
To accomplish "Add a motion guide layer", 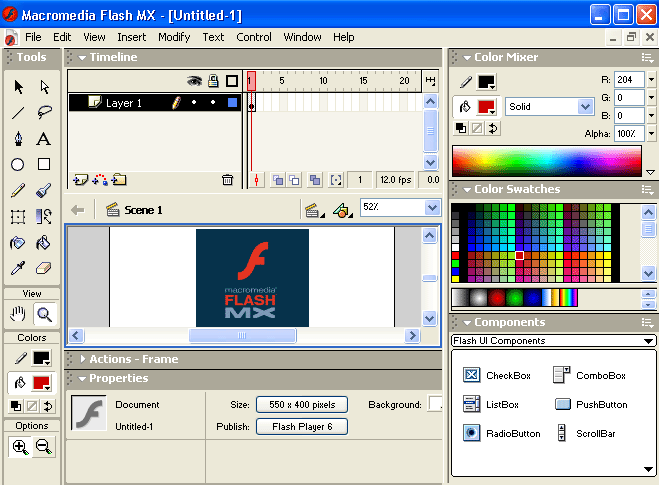I will 100,180.
